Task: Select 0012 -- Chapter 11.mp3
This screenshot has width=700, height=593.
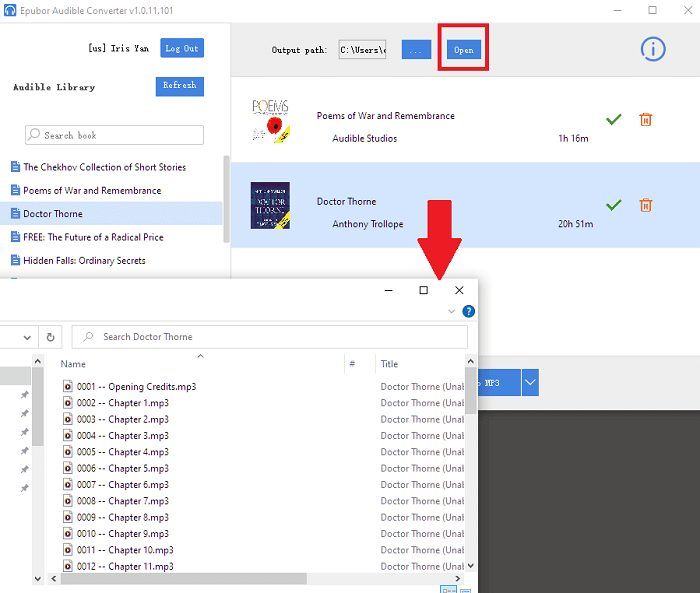Action: pos(125,566)
